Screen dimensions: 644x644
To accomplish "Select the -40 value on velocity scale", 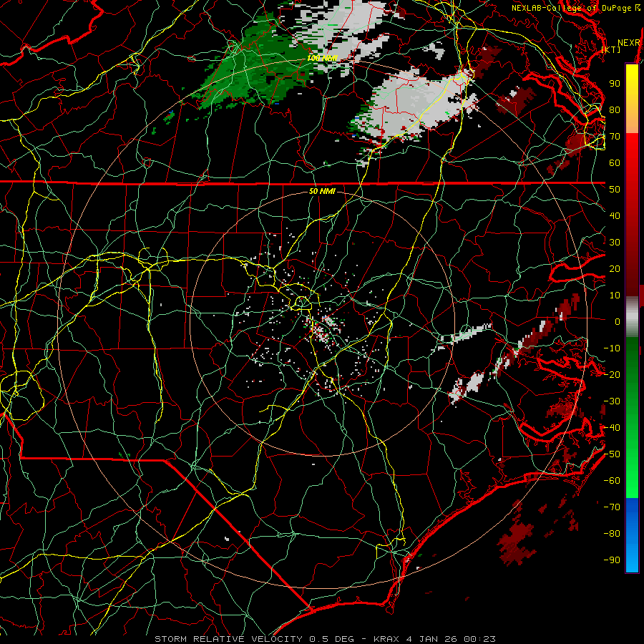I will click(x=612, y=428).
